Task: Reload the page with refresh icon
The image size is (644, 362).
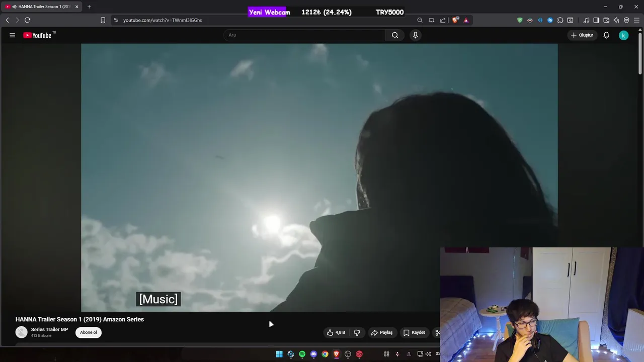Action: (28, 20)
